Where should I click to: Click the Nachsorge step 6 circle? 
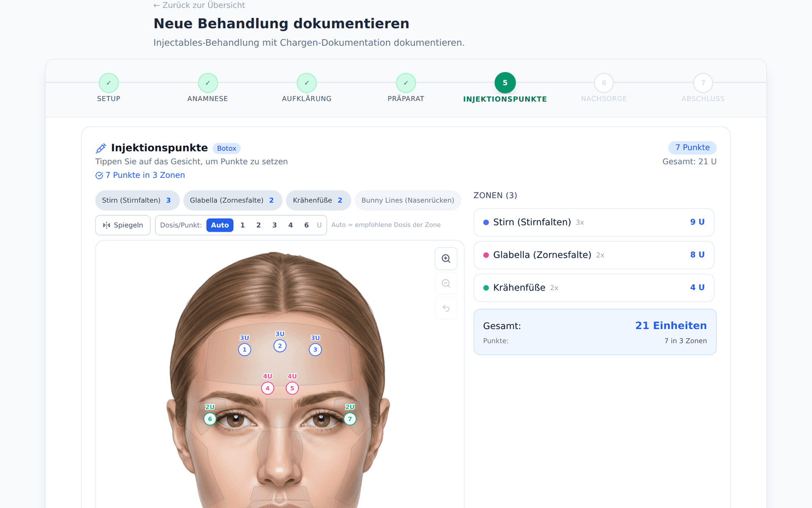[604, 83]
